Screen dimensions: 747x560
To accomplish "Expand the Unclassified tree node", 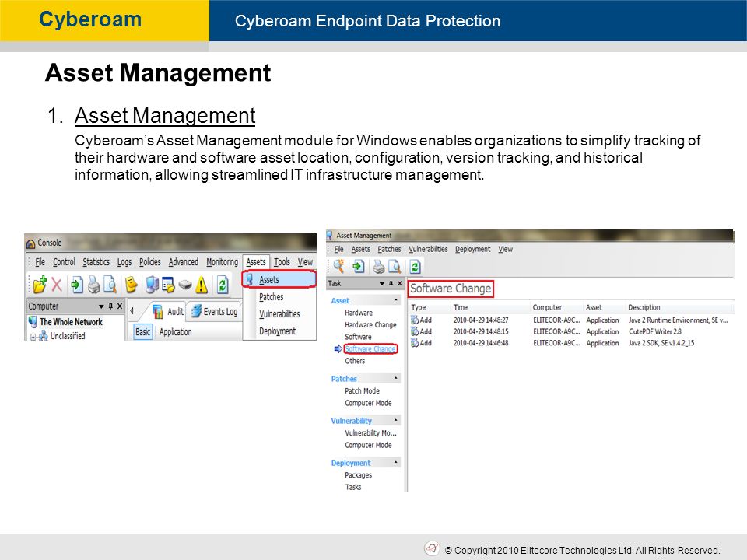I will 33,337.
